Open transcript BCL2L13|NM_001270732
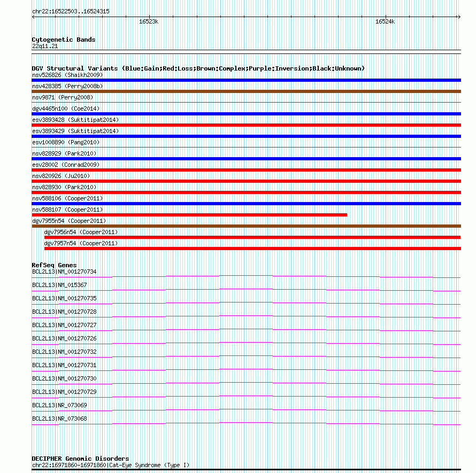 click(x=64, y=352)
